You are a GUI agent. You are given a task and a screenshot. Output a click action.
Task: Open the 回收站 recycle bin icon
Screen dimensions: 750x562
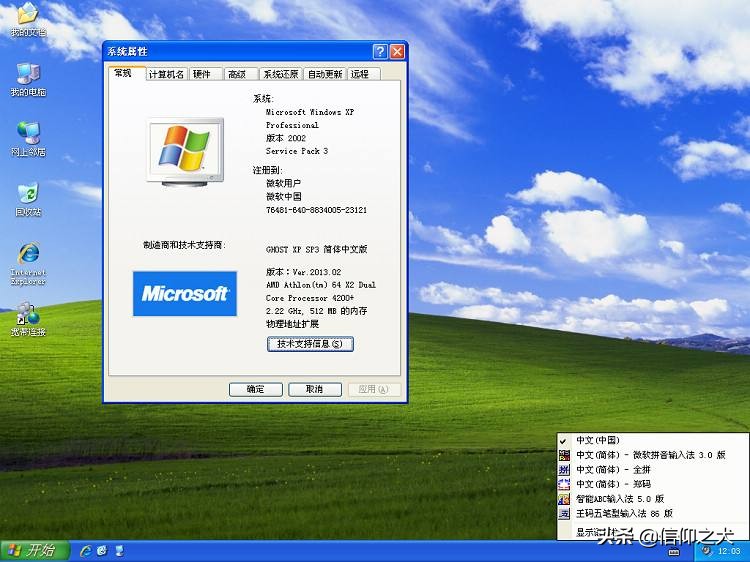(28, 199)
